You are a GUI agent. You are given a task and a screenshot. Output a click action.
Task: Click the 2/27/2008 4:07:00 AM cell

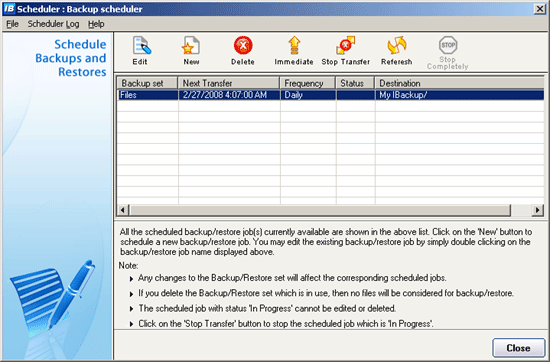coord(229,95)
